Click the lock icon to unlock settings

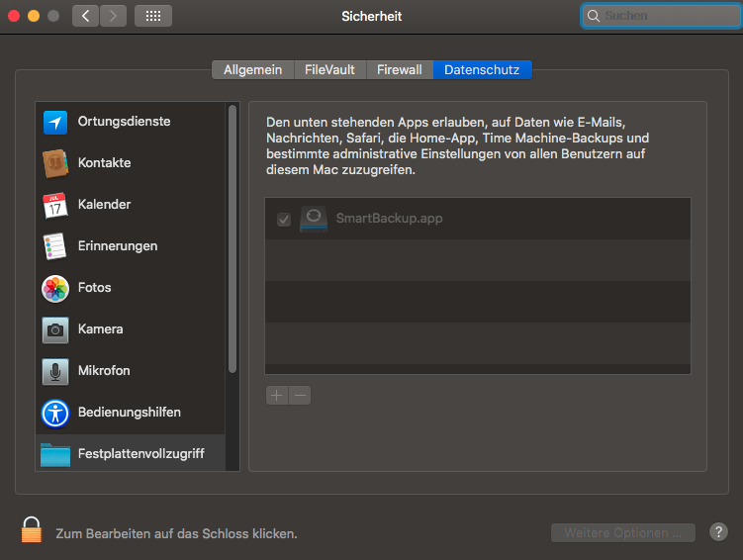coord(32,530)
